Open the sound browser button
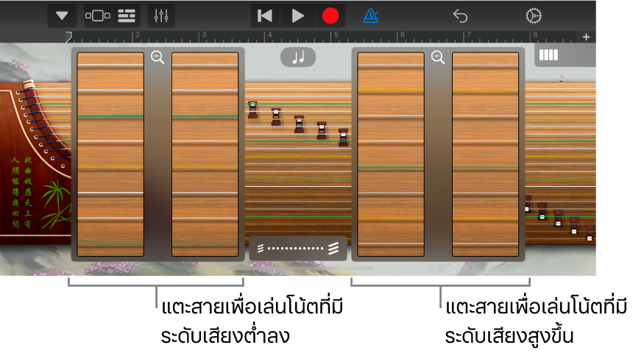 coord(97,15)
